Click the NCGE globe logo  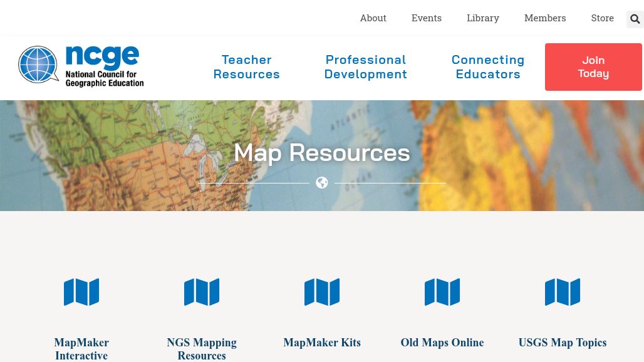click(x=38, y=65)
